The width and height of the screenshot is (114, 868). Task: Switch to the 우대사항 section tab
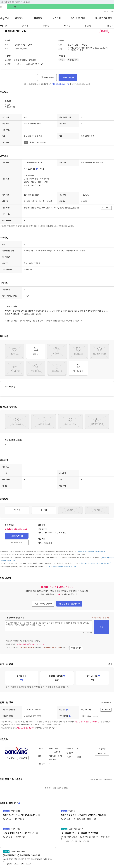click(x=46, y=26)
